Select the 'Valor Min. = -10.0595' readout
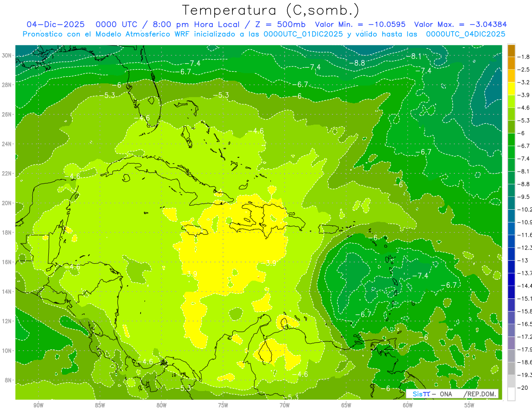 (360, 24)
